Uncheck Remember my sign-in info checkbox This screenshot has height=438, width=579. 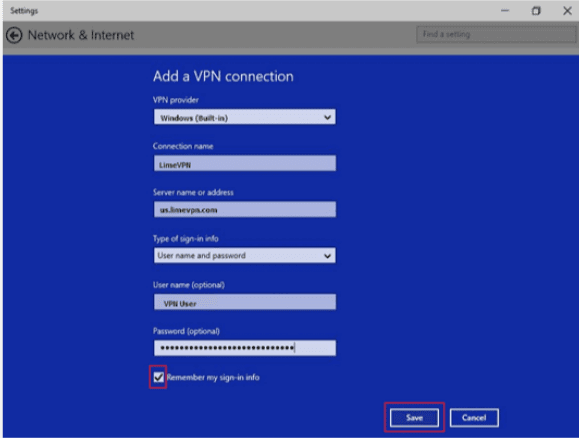coord(158,377)
